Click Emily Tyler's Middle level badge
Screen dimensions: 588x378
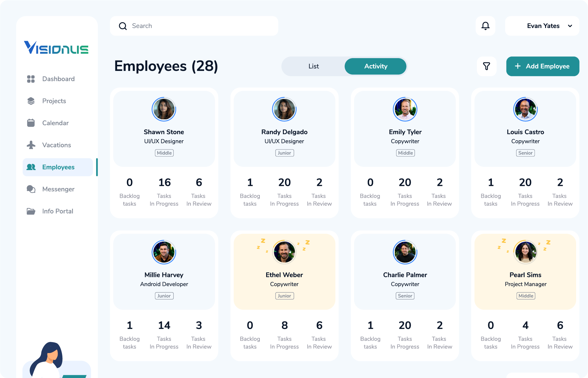[x=405, y=153]
